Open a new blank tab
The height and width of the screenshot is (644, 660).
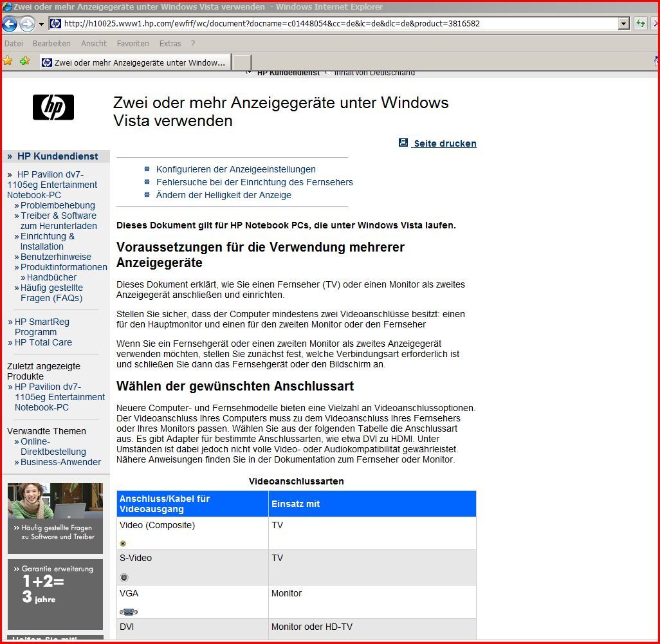click(241, 62)
